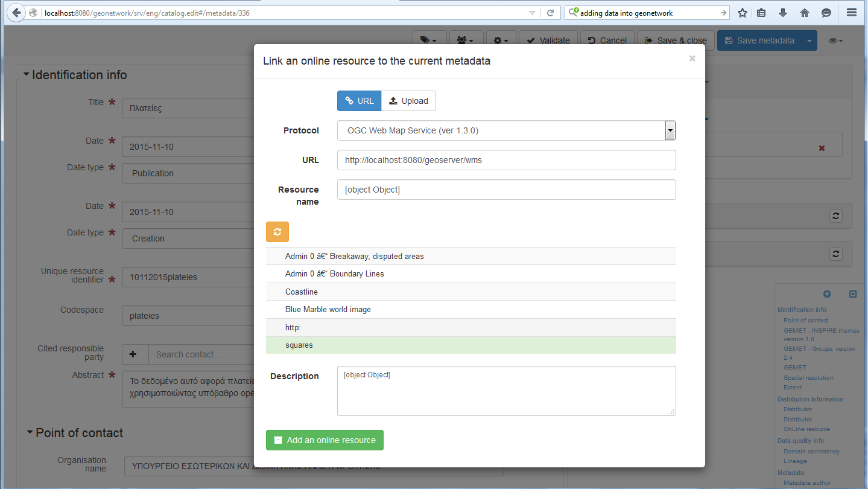Open the Point of contact outline link
This screenshot has height=489, width=868.
tap(806, 320)
